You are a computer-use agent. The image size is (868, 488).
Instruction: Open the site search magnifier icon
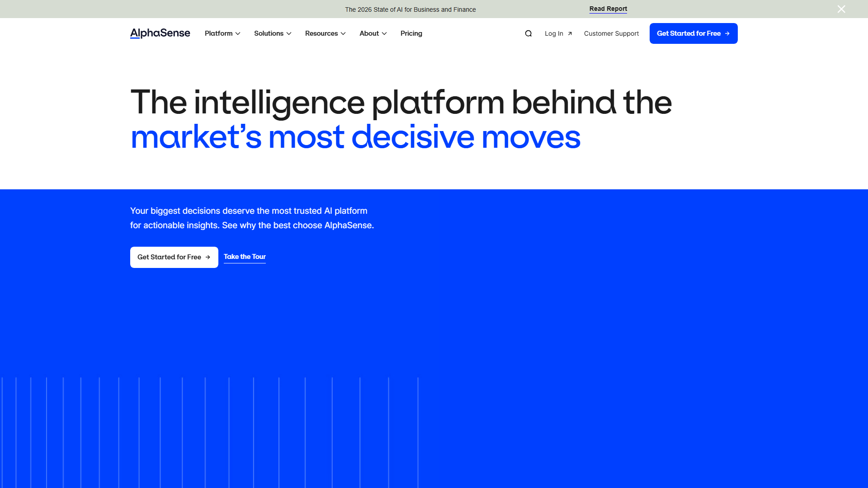528,33
